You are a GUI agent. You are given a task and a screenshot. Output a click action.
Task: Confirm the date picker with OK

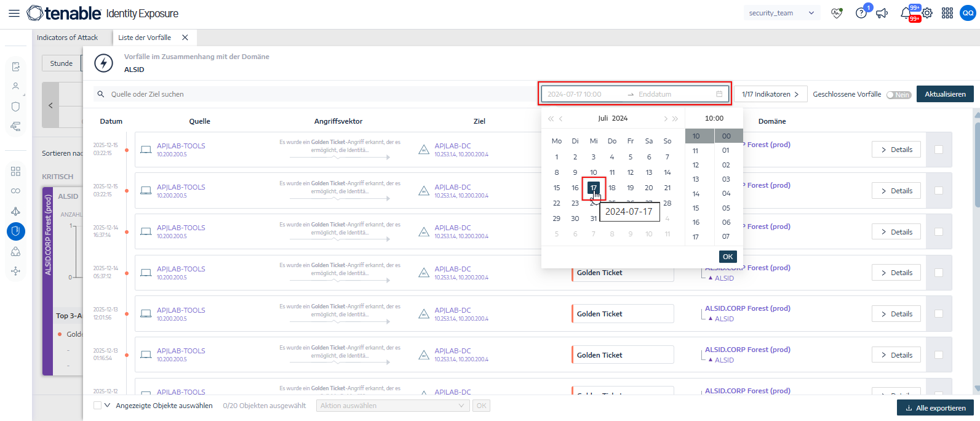point(728,257)
